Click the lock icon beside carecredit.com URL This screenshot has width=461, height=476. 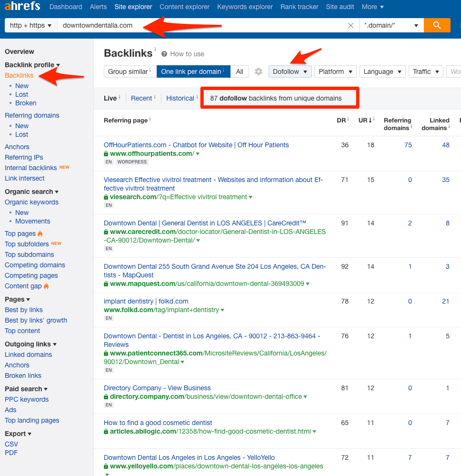click(x=106, y=232)
